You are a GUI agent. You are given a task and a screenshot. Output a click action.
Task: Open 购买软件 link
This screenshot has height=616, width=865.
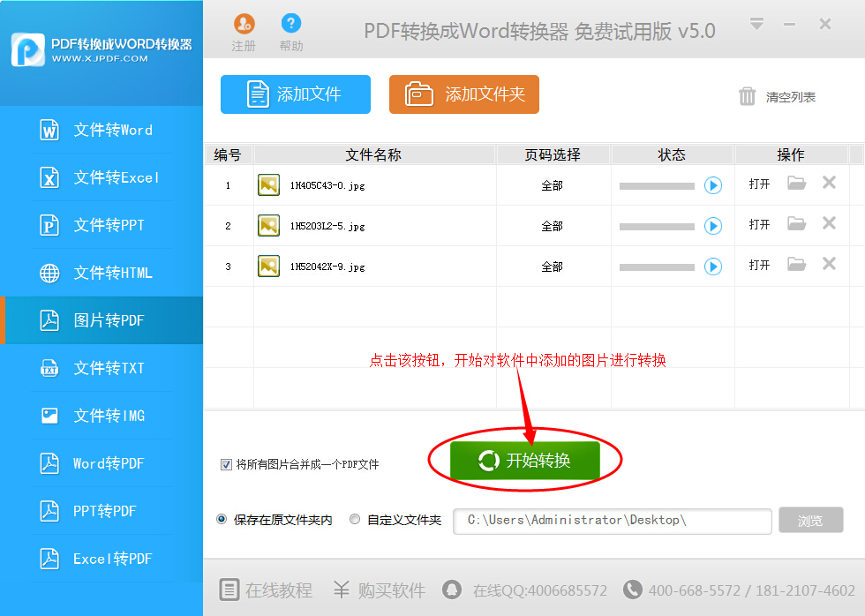[380, 590]
